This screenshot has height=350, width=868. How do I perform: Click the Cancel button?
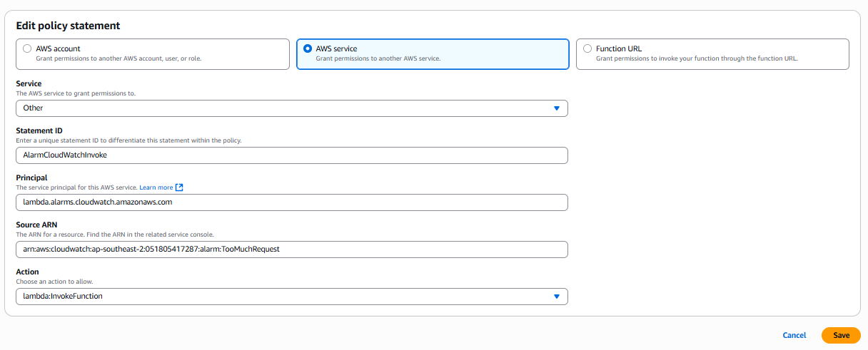[794, 335]
